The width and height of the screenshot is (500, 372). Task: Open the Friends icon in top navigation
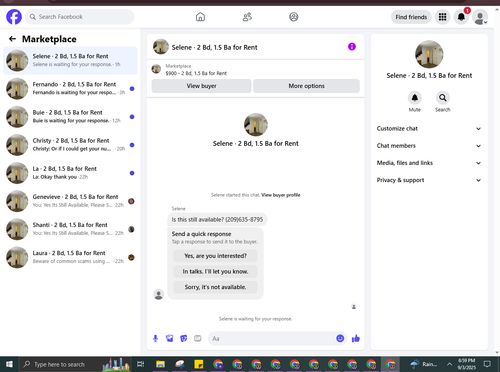coord(247,17)
